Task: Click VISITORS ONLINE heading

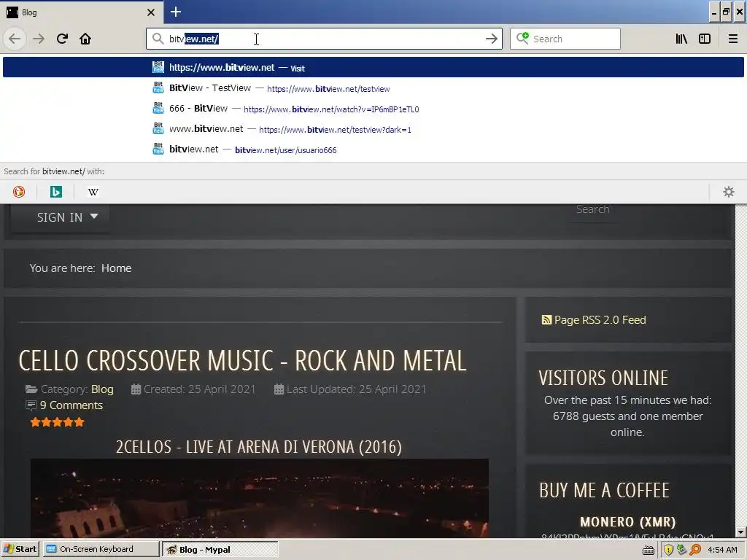Action: coord(603,378)
